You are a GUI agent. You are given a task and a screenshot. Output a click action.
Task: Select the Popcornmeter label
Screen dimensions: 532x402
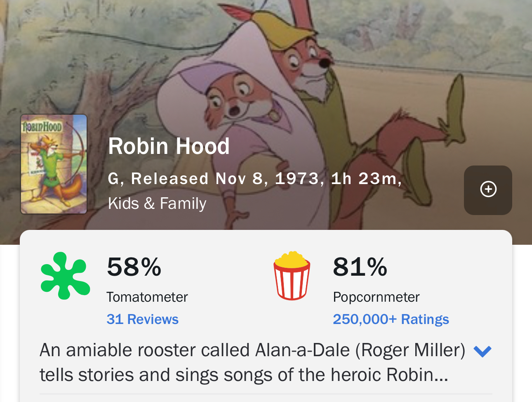(x=376, y=297)
